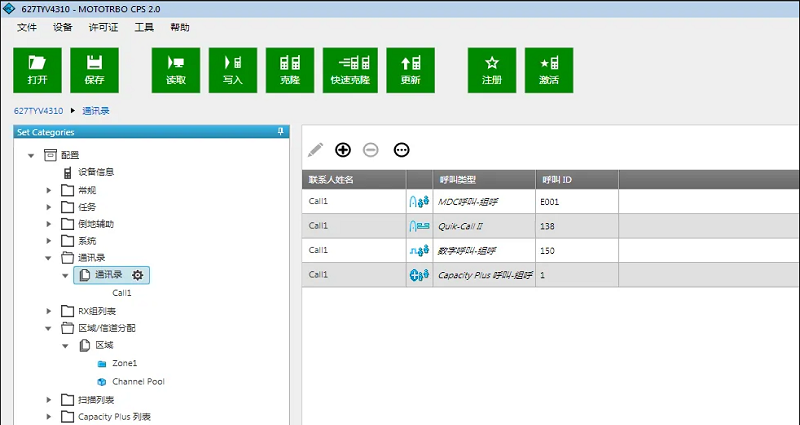Click the plus icon to add contact

pyautogui.click(x=343, y=150)
